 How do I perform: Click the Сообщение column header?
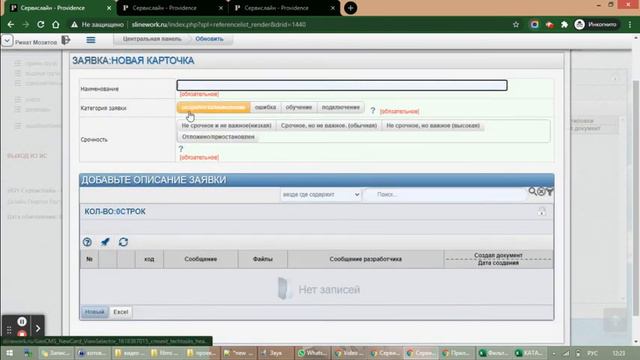[x=201, y=259]
